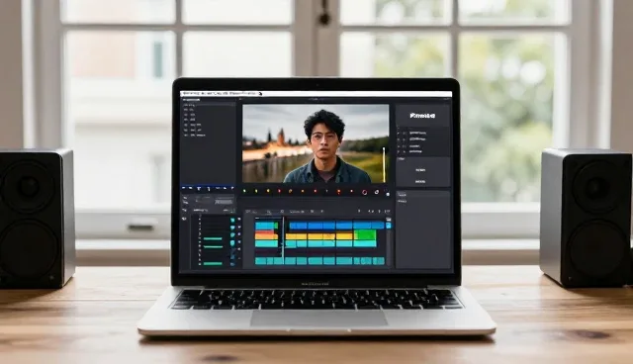Click the upper button in right panel's lower box
Image resolution: width=633 pixels, height=364 pixels.
click(x=420, y=170)
